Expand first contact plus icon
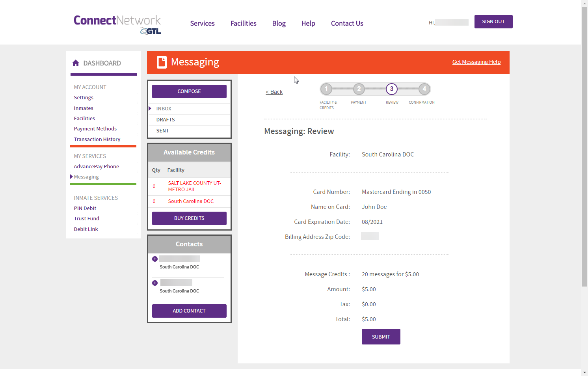This screenshot has height=376, width=588. [155, 259]
